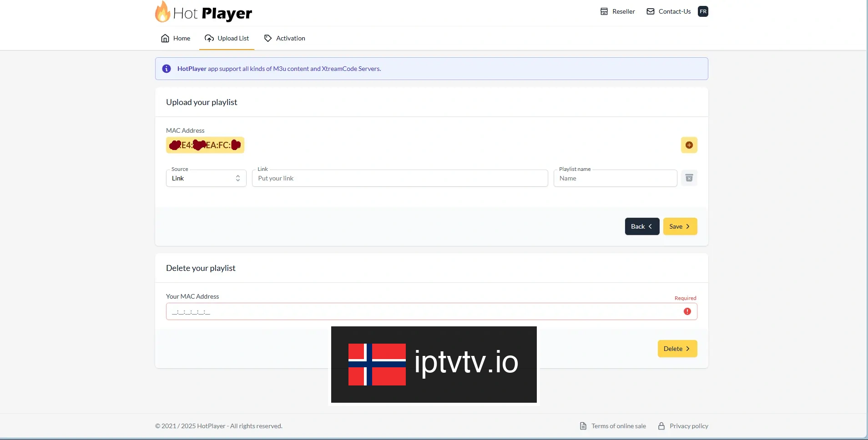868x440 pixels.
Task: Click the info icon in the banner
Action: pyautogui.click(x=167, y=69)
